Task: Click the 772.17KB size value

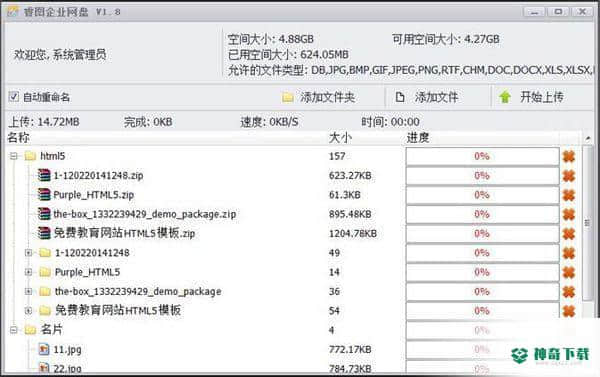Action: (x=350, y=349)
